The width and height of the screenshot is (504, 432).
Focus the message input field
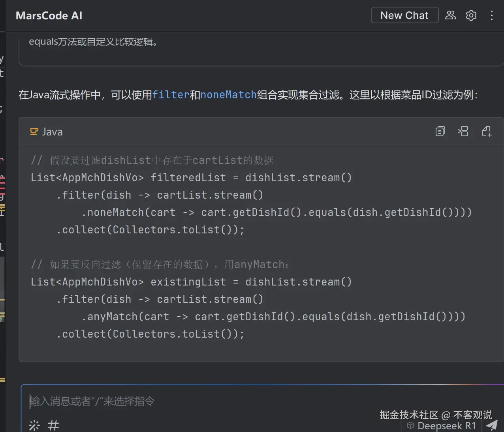pyautogui.click(x=158, y=401)
